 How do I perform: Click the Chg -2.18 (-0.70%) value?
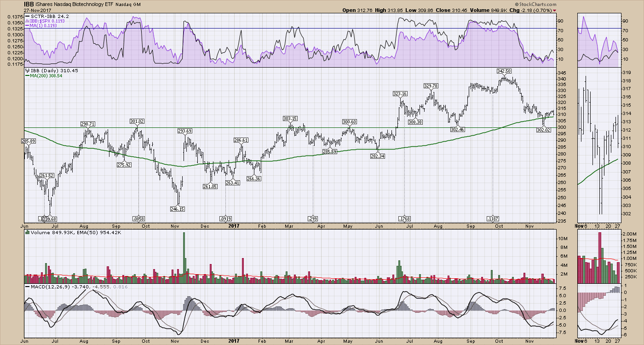pos(535,10)
